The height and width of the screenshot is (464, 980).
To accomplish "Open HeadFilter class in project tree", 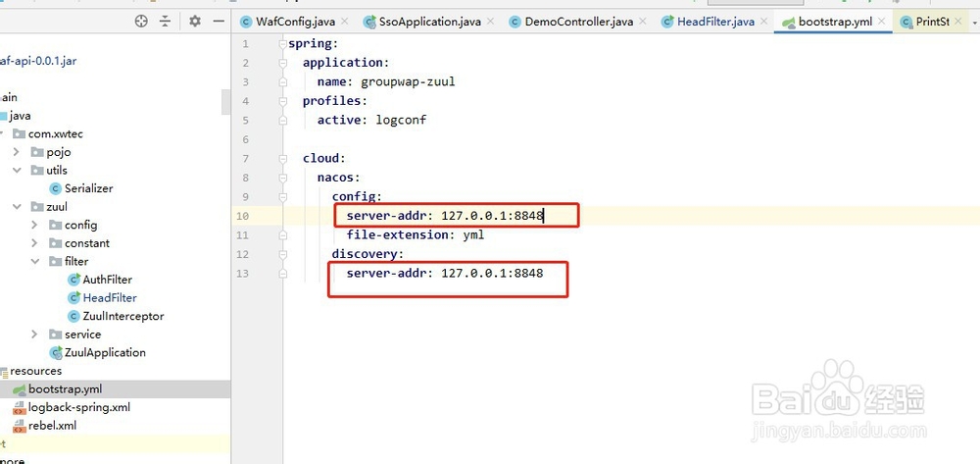I will tap(110, 297).
